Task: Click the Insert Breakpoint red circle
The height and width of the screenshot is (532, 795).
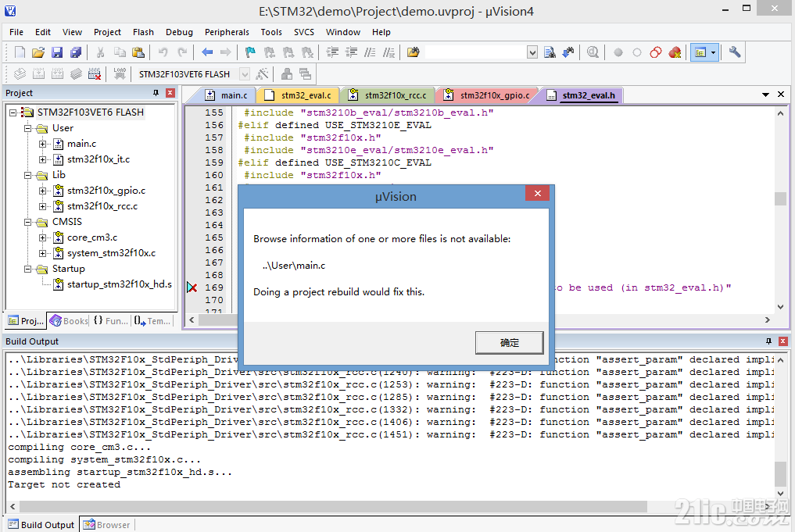Action: tap(618, 52)
